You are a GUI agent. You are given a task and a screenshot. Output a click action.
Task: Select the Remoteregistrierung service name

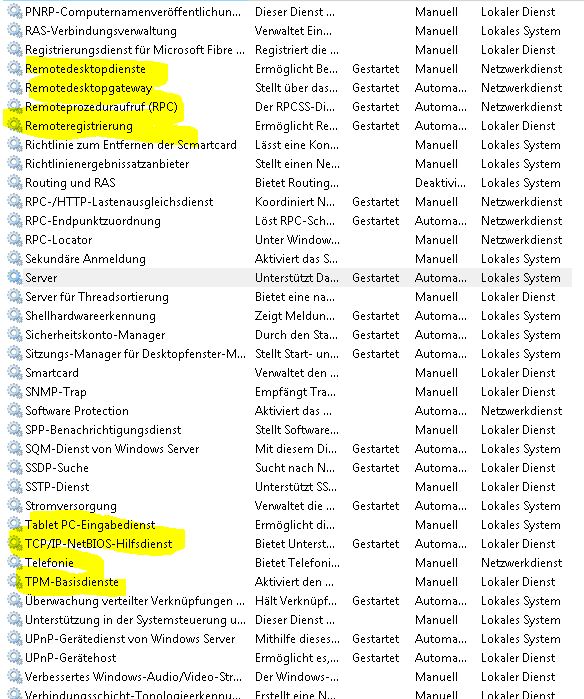point(79,126)
